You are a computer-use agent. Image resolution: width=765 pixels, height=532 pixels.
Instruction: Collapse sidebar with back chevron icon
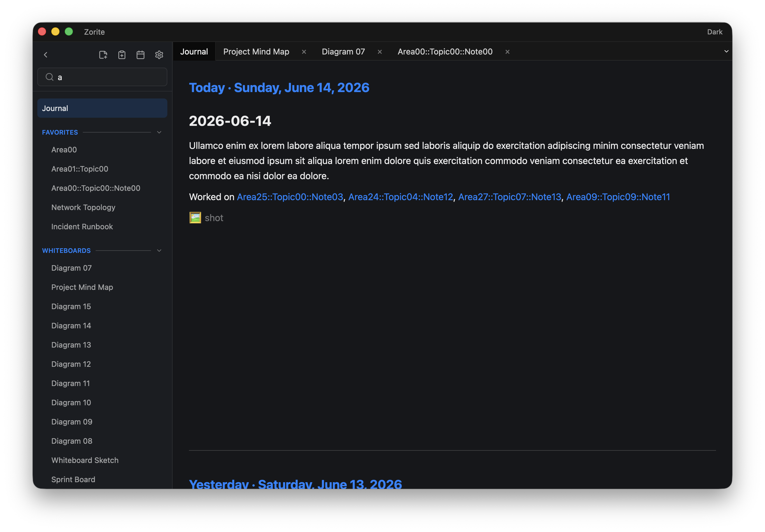[x=46, y=54]
